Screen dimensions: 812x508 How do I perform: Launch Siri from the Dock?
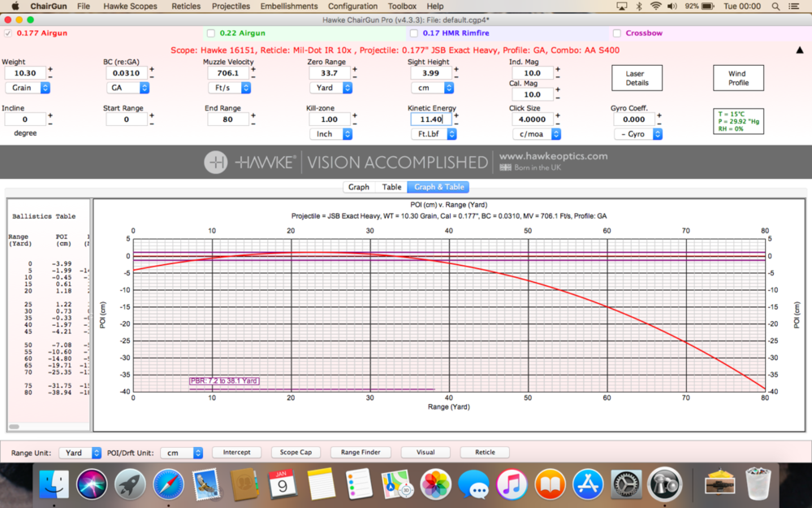coord(92,484)
